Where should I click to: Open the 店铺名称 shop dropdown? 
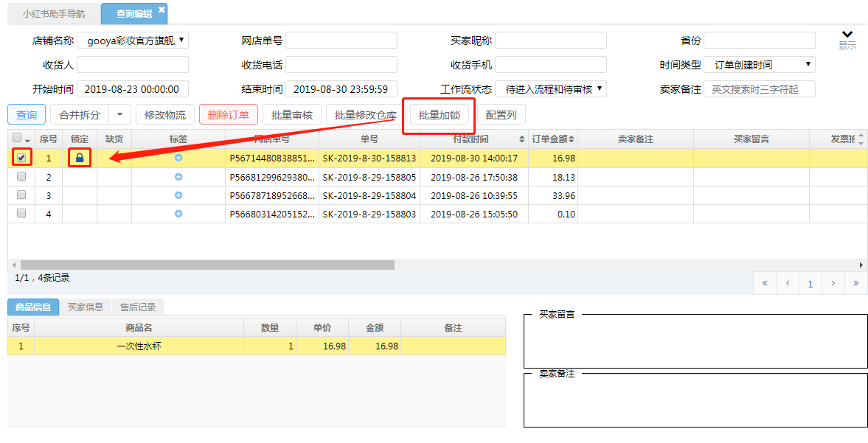click(x=133, y=41)
